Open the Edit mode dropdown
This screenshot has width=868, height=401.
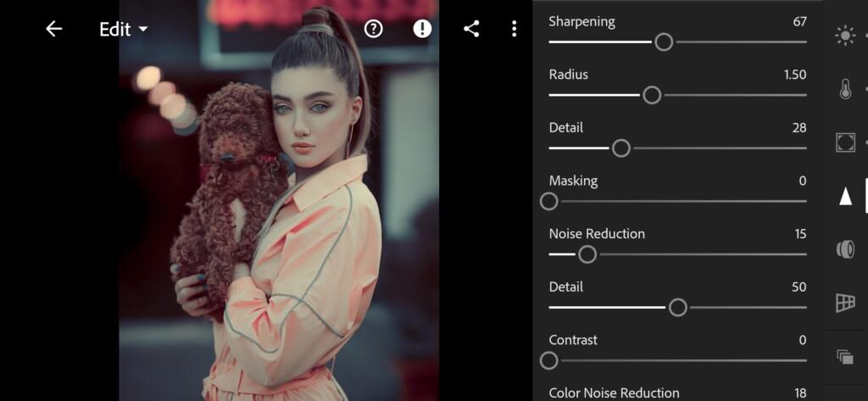point(124,30)
